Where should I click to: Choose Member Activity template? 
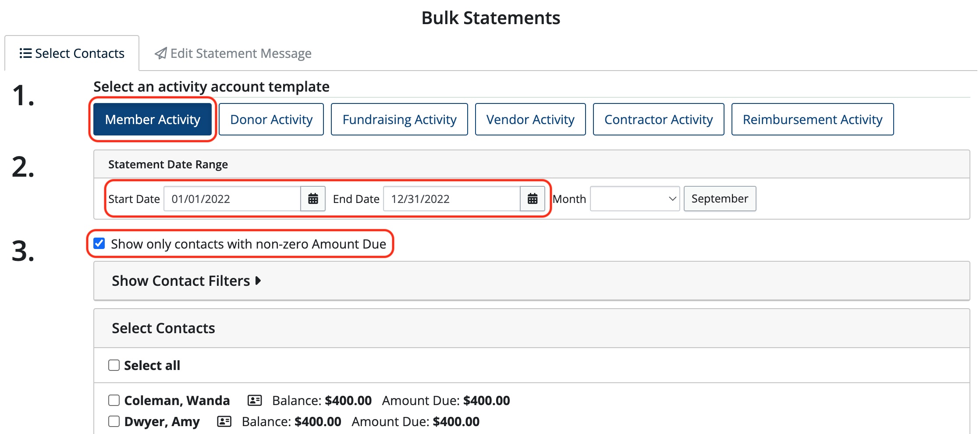click(153, 119)
